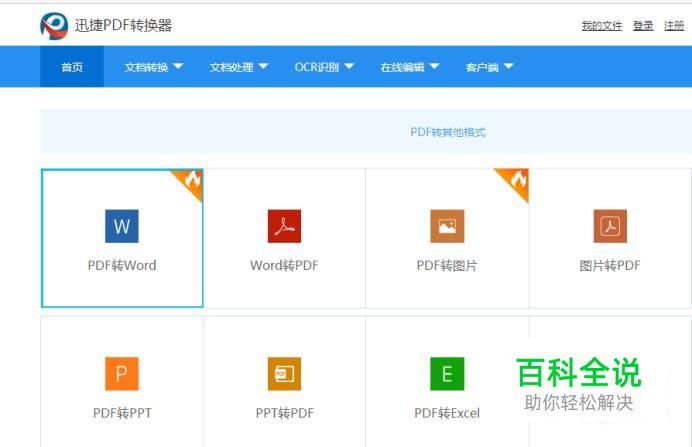Open the Word转PDF red Acrobat icon
Viewport: 692px width, 447px height.
(284, 226)
